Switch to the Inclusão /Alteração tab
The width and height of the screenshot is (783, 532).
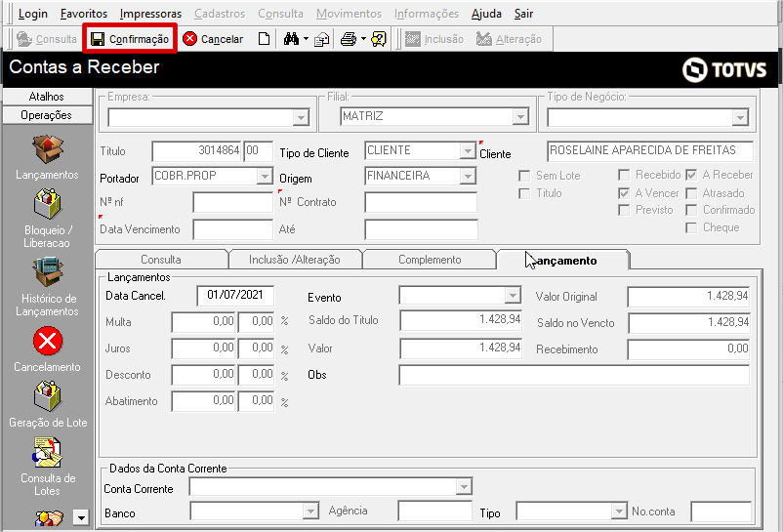tap(295, 260)
